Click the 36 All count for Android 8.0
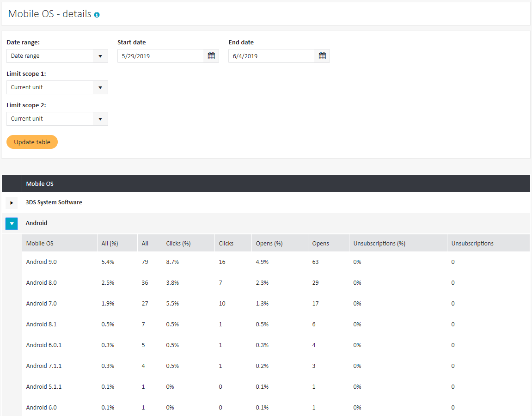532x416 pixels. click(x=145, y=283)
